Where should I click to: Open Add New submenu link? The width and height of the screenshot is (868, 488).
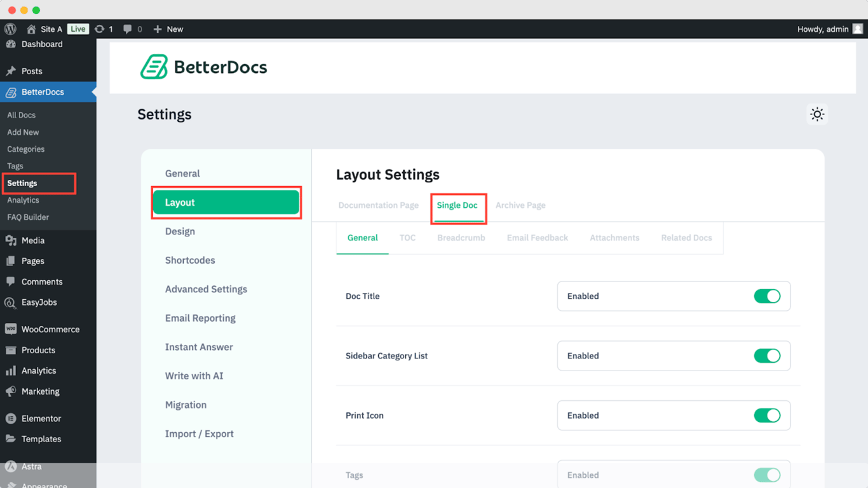click(23, 132)
